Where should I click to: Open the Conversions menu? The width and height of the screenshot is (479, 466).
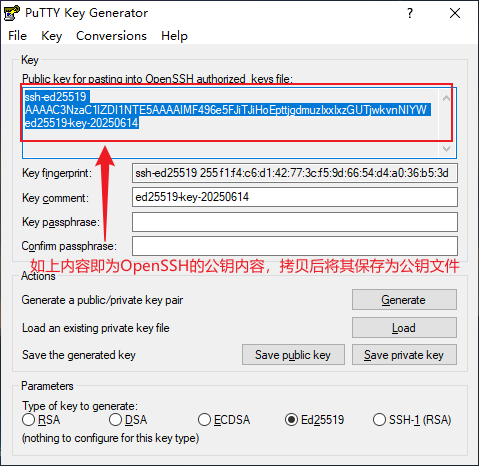click(111, 36)
